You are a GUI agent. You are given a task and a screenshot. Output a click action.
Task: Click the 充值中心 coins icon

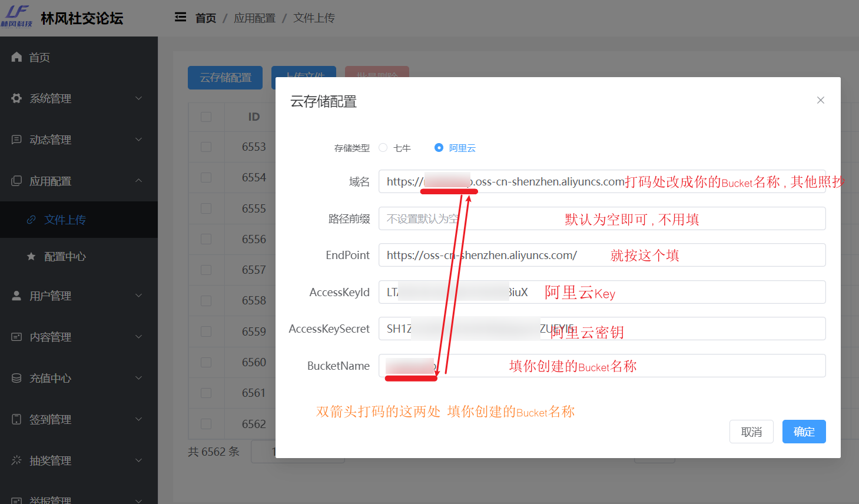[16, 378]
